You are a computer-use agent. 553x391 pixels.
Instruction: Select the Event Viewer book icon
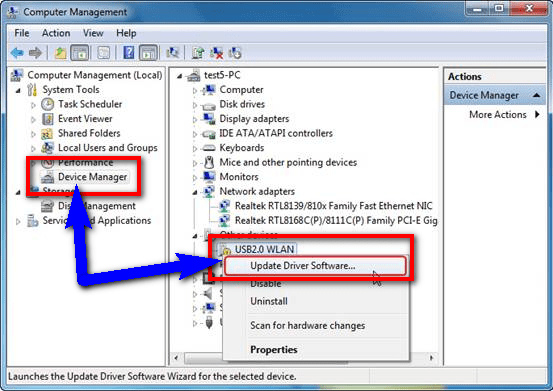click(x=47, y=119)
